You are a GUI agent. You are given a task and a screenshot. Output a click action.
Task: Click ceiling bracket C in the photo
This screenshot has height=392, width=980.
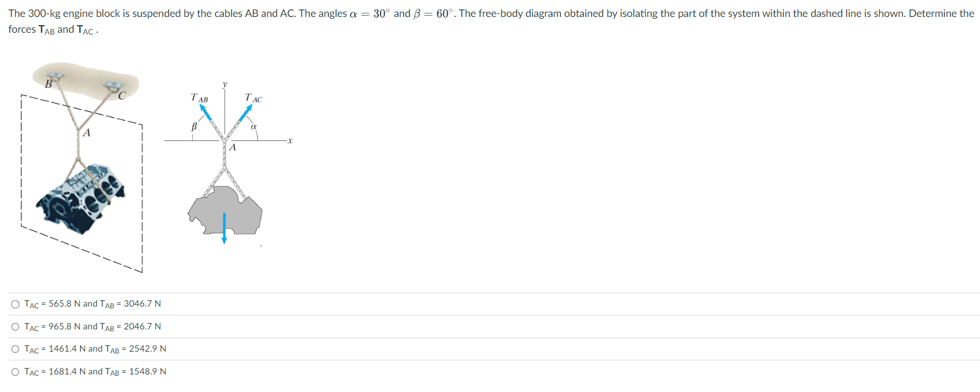[x=113, y=87]
